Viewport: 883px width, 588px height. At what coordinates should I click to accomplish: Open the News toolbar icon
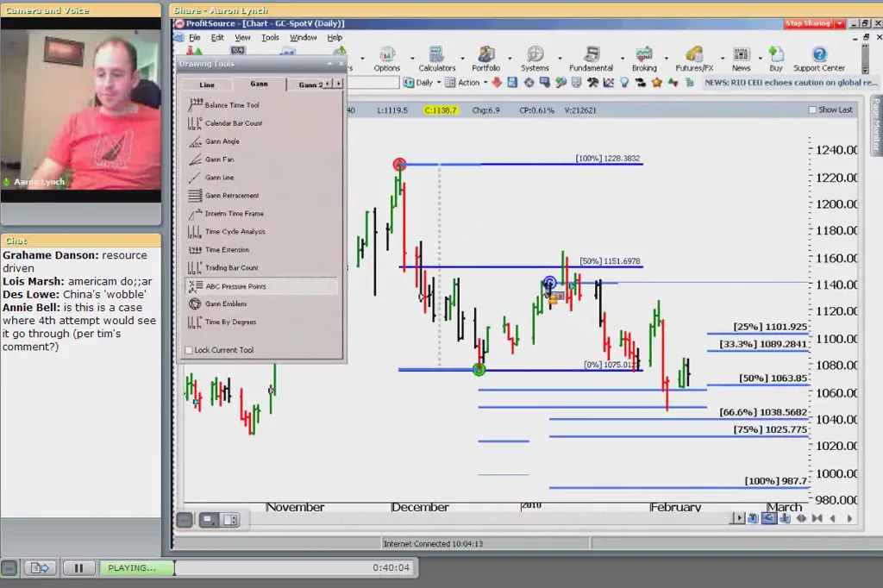click(741, 59)
